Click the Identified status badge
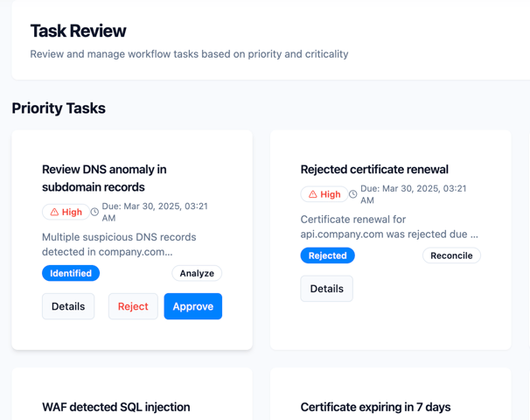The height and width of the screenshot is (420, 530). pos(71,273)
